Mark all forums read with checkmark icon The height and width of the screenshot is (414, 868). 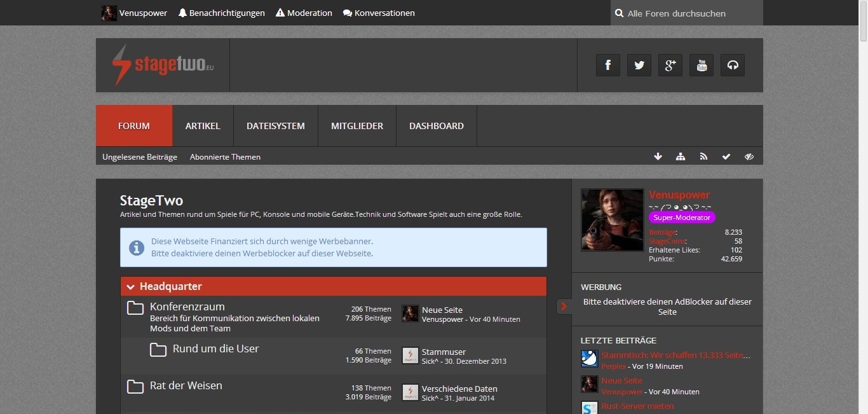tap(726, 156)
